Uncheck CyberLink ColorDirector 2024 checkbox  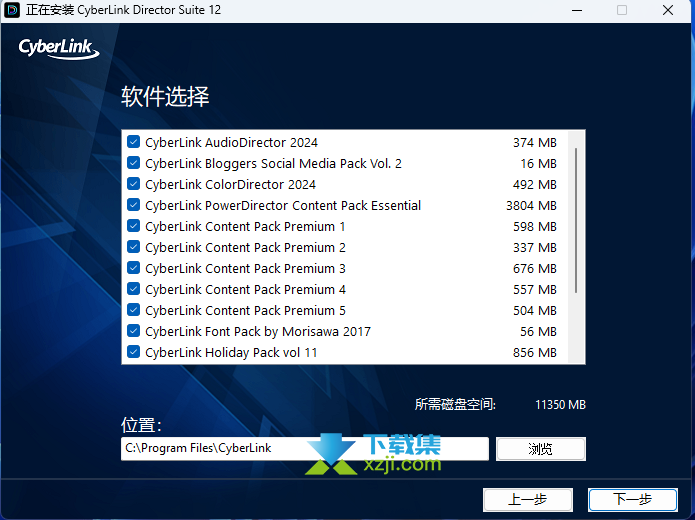click(x=133, y=184)
